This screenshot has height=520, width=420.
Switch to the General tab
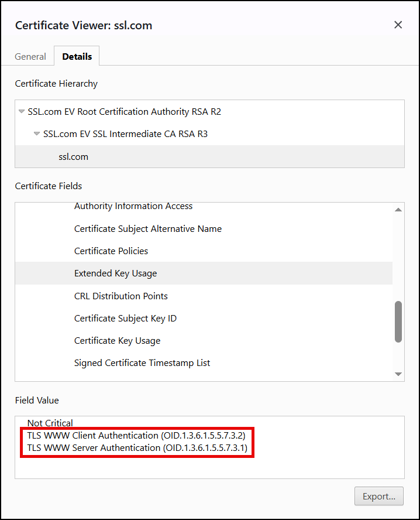coord(30,57)
